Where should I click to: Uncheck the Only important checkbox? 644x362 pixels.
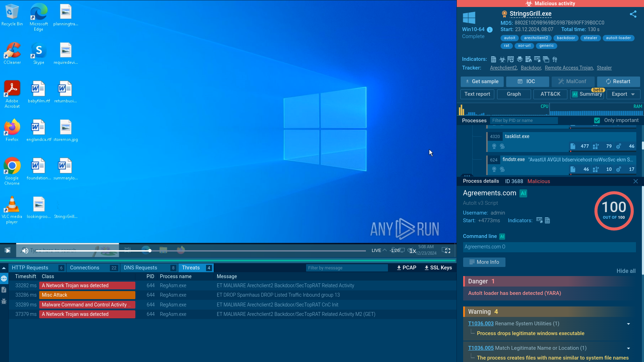(x=597, y=120)
